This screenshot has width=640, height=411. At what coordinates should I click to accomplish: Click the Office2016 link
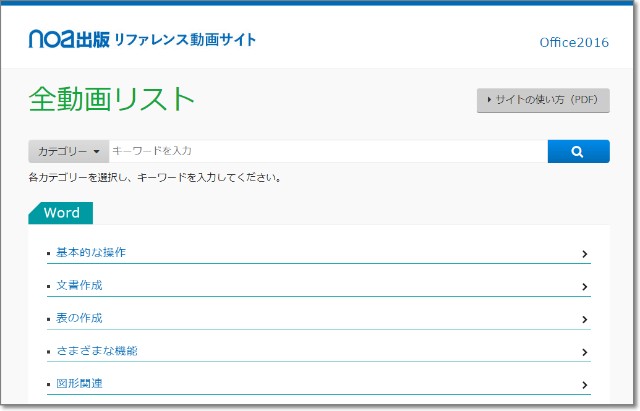click(x=573, y=42)
